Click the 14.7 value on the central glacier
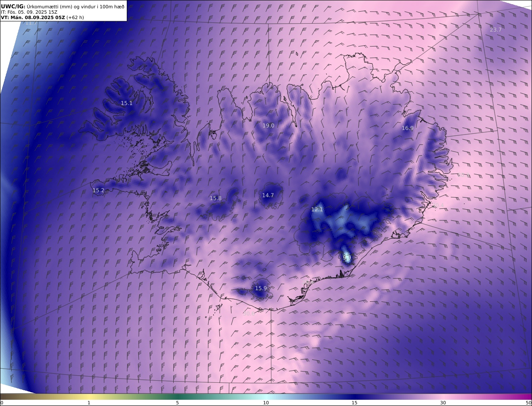The width and height of the screenshot is (532, 406). 268,195
